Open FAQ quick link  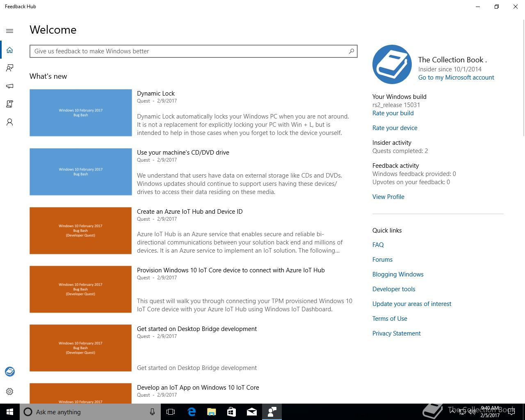[378, 245]
